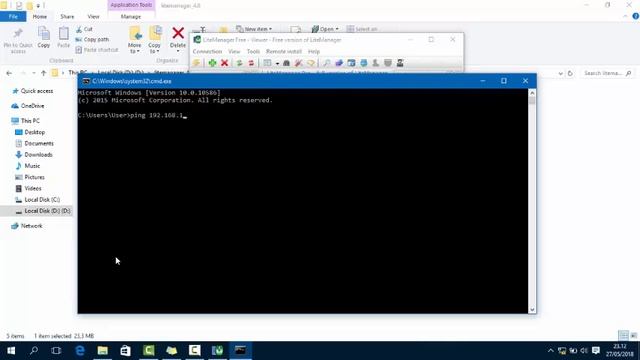Open Microsoft Edge from taskbar
The image size is (640, 360).
point(80,351)
